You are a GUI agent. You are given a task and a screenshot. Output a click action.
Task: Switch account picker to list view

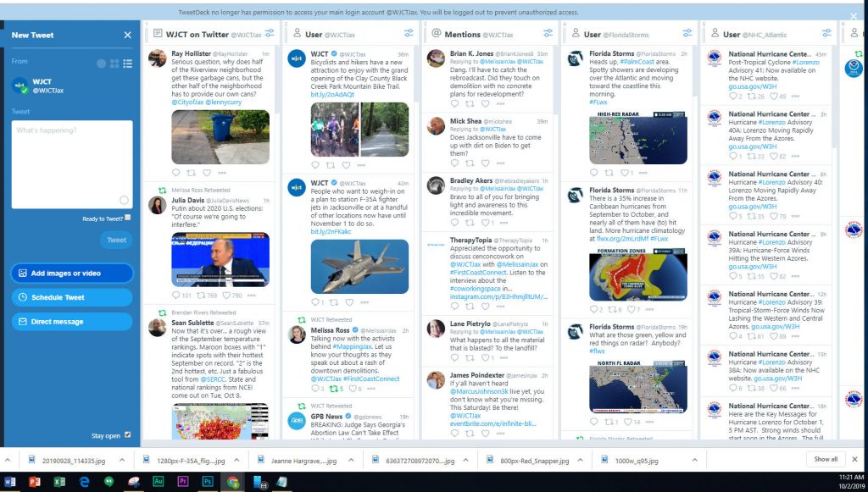(128, 64)
